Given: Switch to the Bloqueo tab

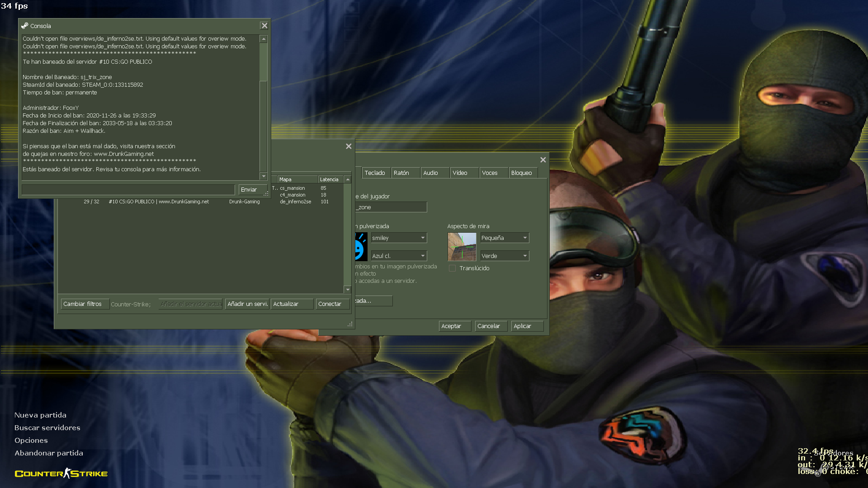Looking at the screenshot, I should 524,173.
